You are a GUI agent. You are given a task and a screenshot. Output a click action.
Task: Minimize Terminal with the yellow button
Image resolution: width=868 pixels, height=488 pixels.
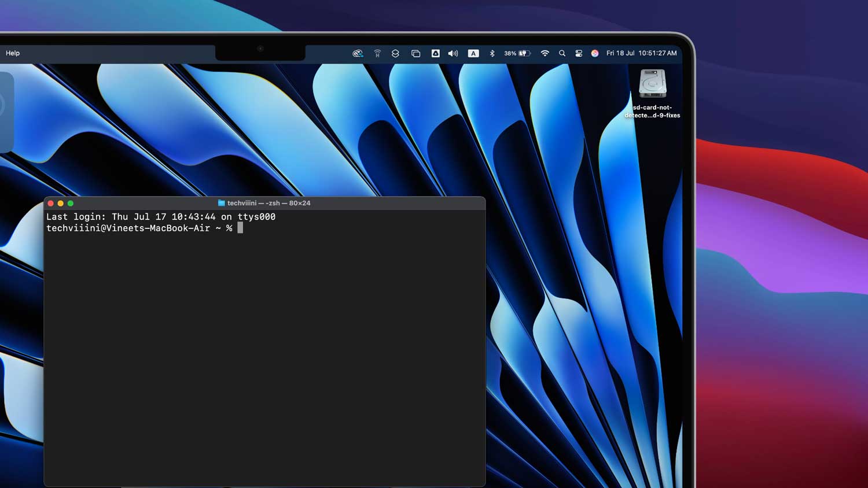(61, 203)
